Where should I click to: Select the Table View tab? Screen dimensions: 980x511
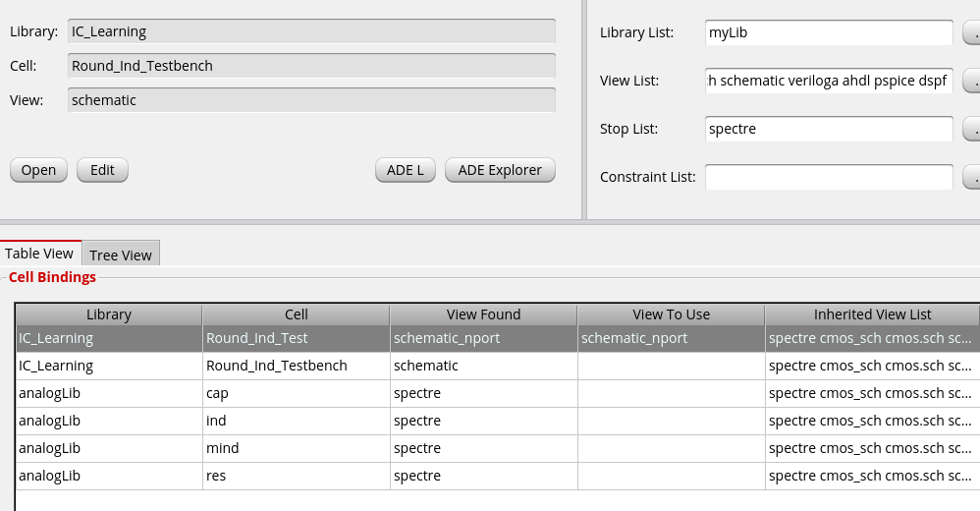click(x=40, y=254)
